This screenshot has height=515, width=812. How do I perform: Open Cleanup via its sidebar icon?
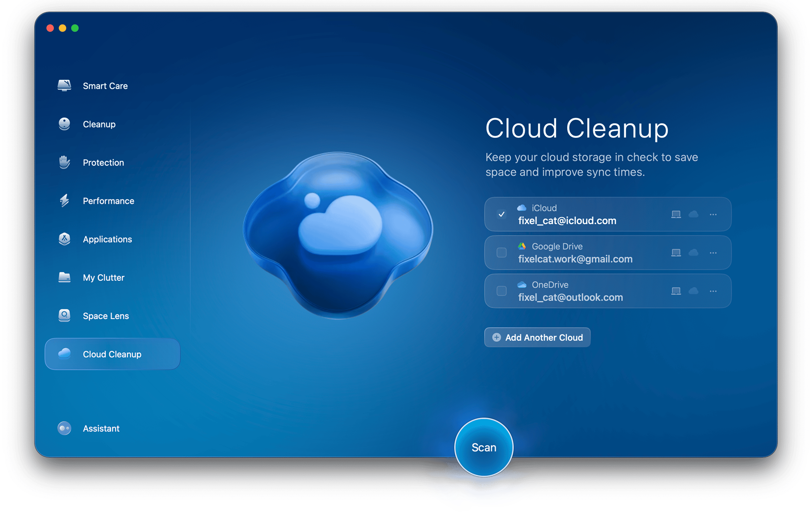[64, 124]
